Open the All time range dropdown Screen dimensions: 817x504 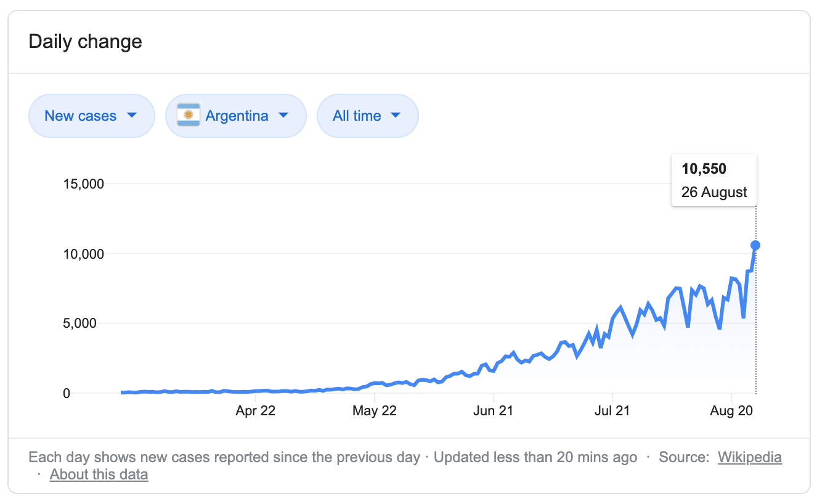coord(367,116)
